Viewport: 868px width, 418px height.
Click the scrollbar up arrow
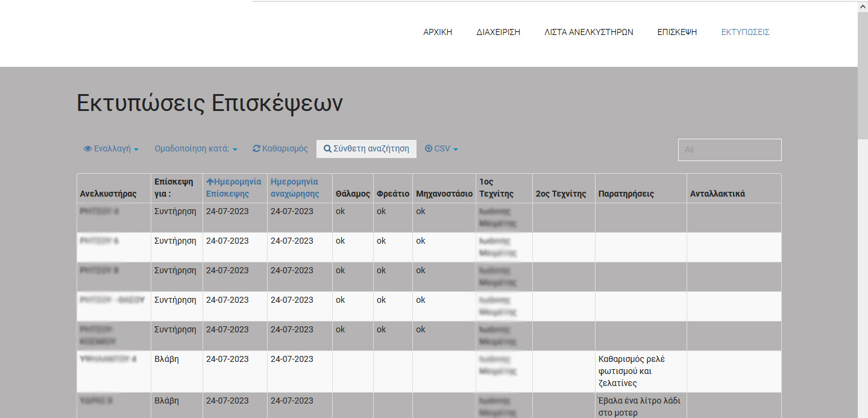click(863, 5)
